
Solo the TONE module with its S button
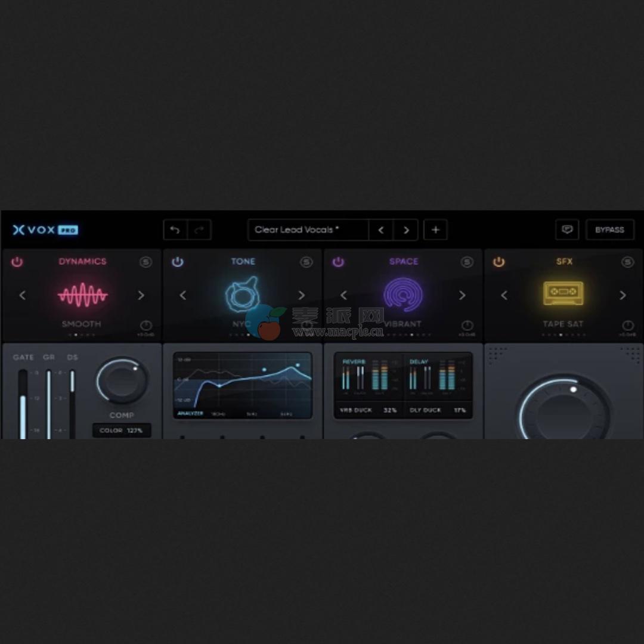coord(306,261)
